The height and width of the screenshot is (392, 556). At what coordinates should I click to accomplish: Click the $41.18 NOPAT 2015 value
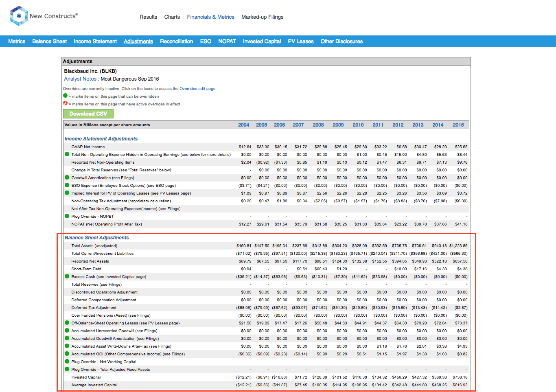[461, 224]
